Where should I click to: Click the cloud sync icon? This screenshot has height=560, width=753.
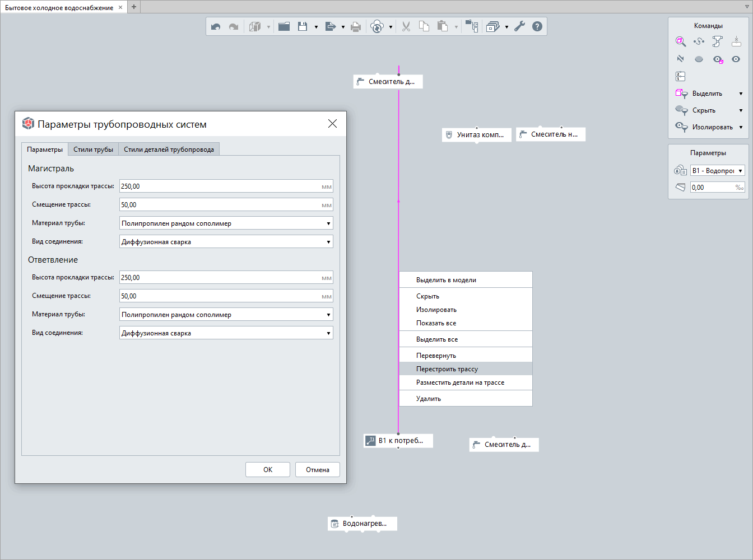pyautogui.click(x=378, y=26)
